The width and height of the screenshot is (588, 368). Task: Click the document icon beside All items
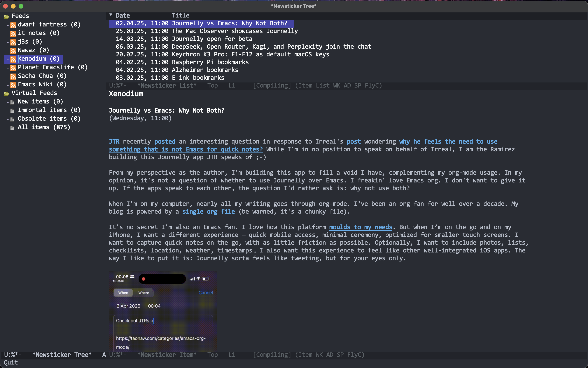12,128
